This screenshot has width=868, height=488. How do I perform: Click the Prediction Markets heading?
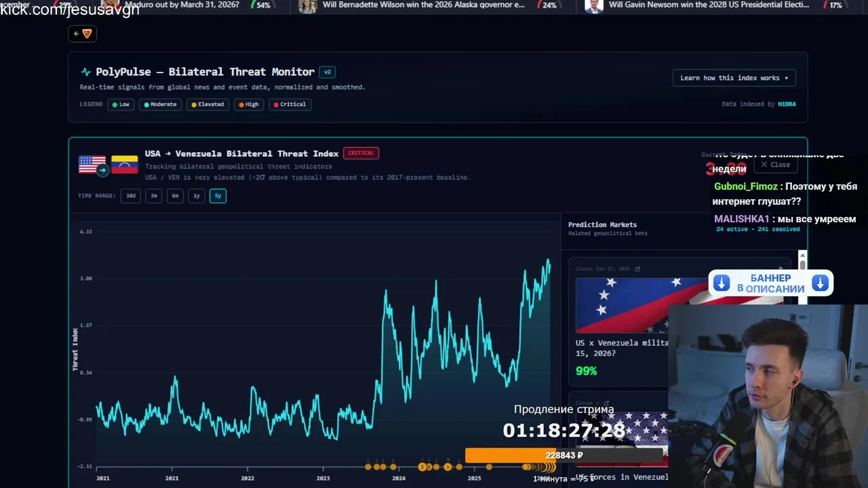[602, 224]
